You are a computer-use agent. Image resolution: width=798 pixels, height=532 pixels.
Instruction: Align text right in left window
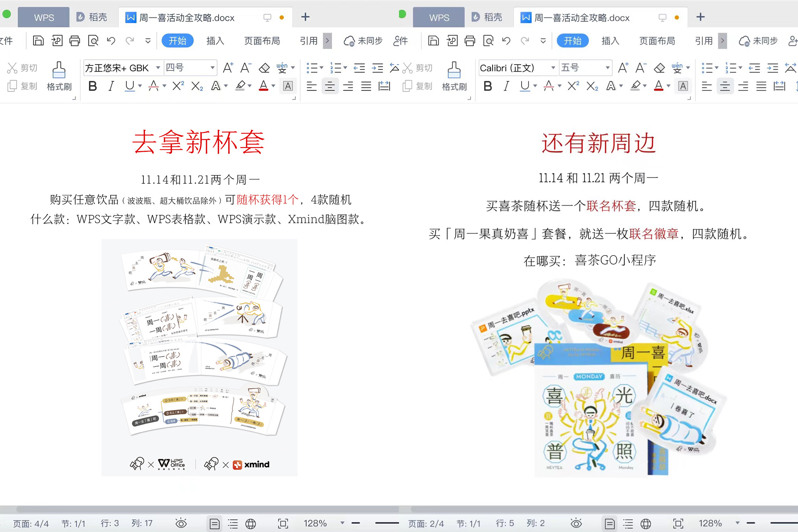[x=348, y=86]
